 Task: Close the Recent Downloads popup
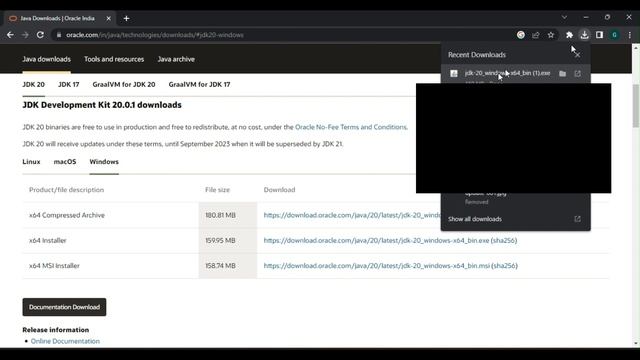point(577,55)
